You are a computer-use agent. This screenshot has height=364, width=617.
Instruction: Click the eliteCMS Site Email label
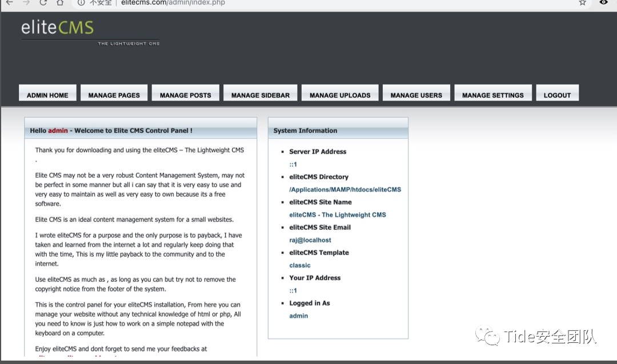320,227
